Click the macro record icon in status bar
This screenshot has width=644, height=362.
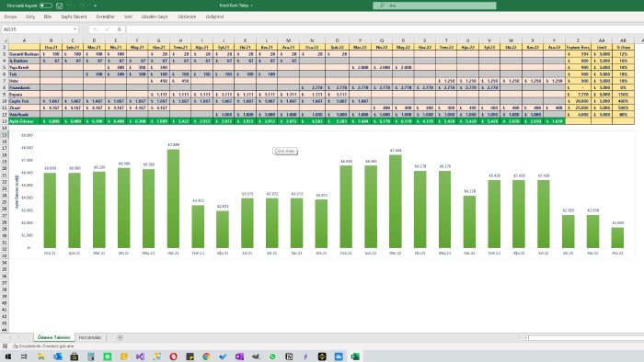click(x=5, y=346)
